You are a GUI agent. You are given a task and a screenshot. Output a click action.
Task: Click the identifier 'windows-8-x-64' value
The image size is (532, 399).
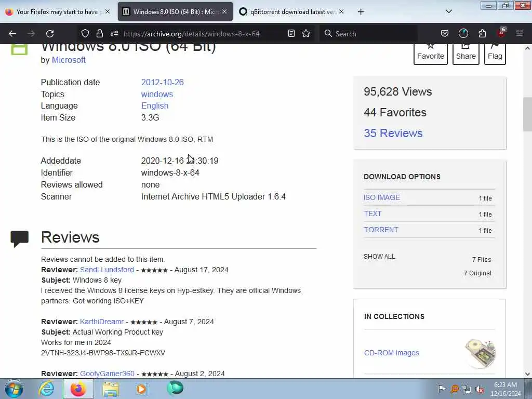coord(170,172)
